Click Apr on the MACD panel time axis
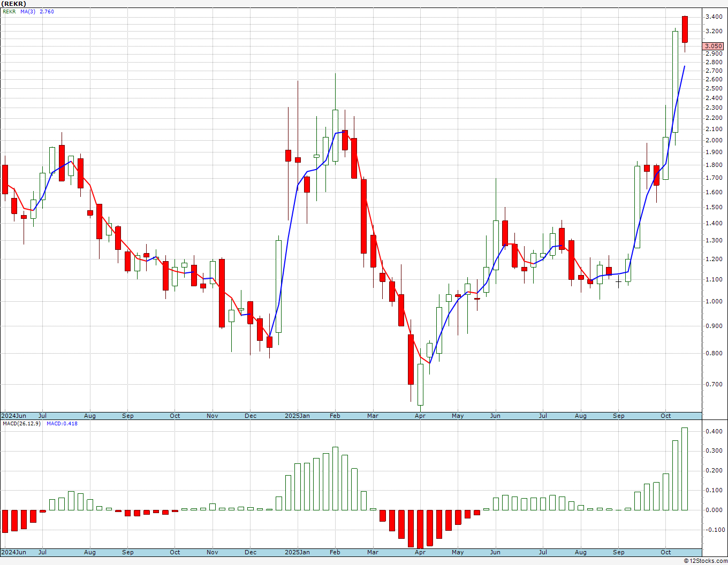728x565 pixels. pyautogui.click(x=420, y=552)
